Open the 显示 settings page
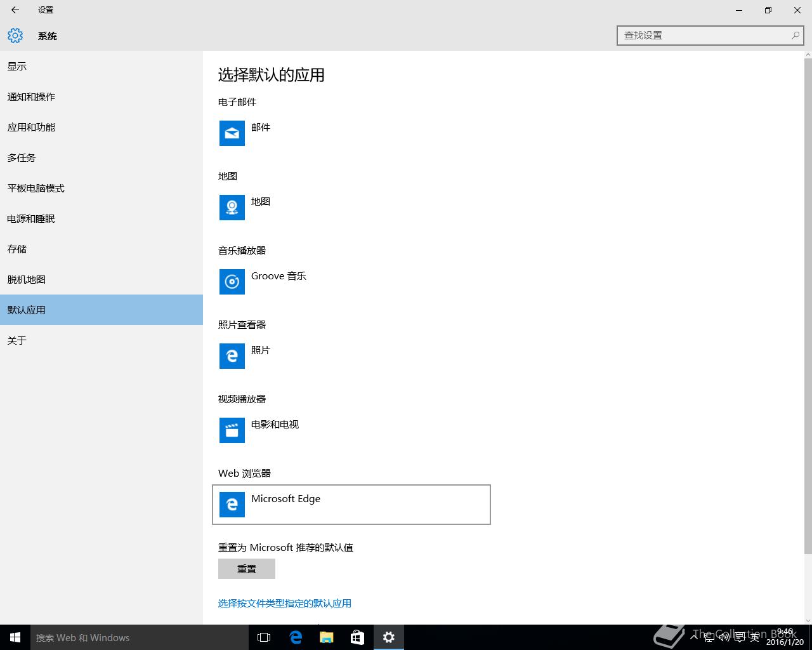The height and width of the screenshot is (650, 812). pyautogui.click(x=101, y=66)
